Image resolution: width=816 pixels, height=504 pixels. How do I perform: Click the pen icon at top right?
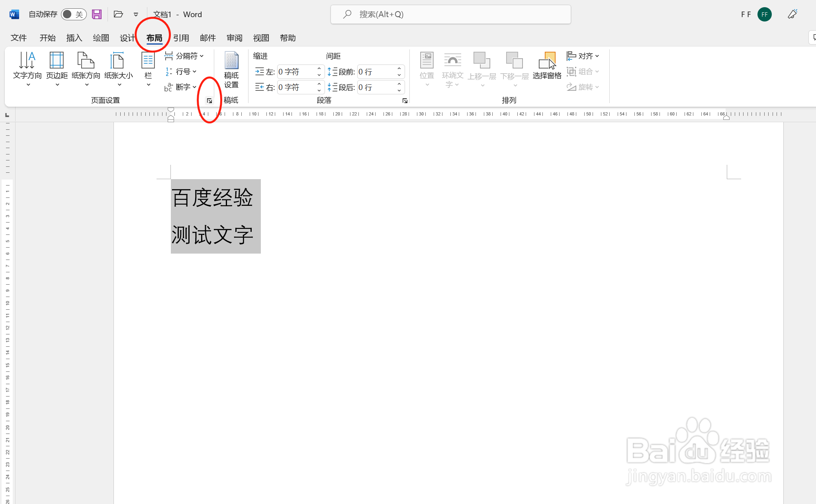coord(793,14)
